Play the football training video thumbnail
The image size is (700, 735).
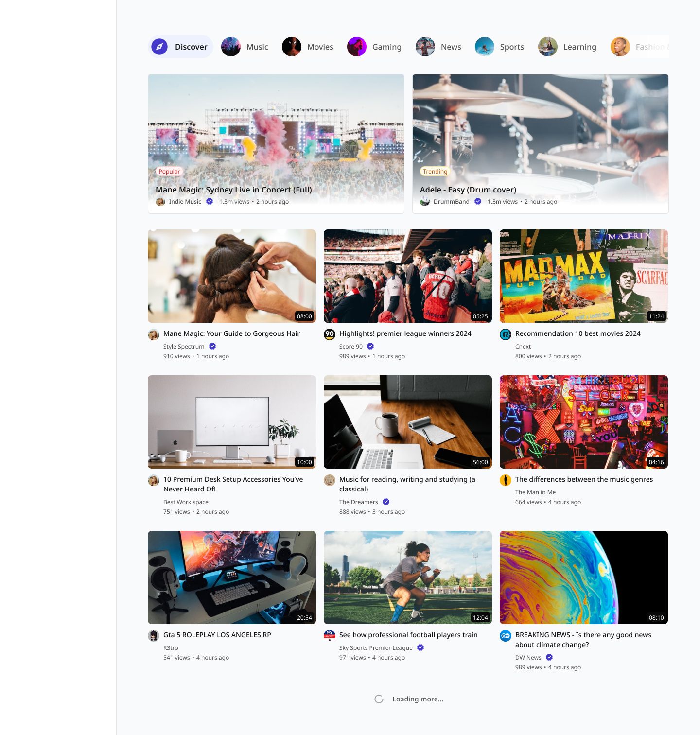coord(408,577)
